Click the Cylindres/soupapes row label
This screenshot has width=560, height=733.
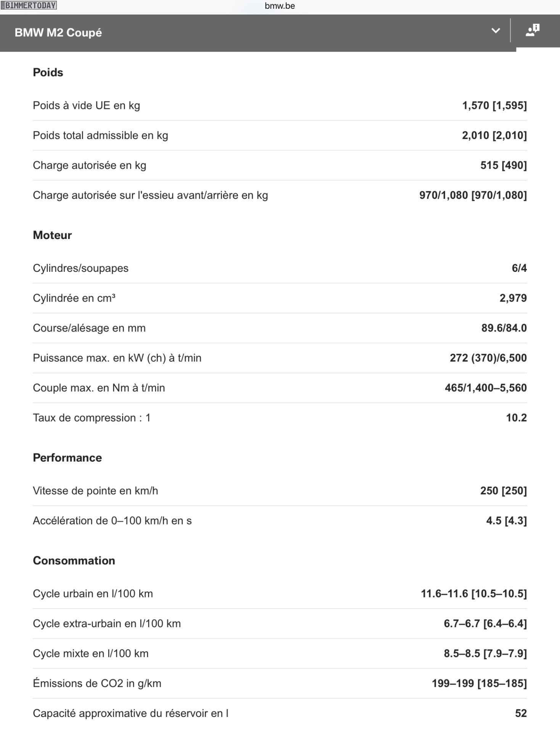80,268
